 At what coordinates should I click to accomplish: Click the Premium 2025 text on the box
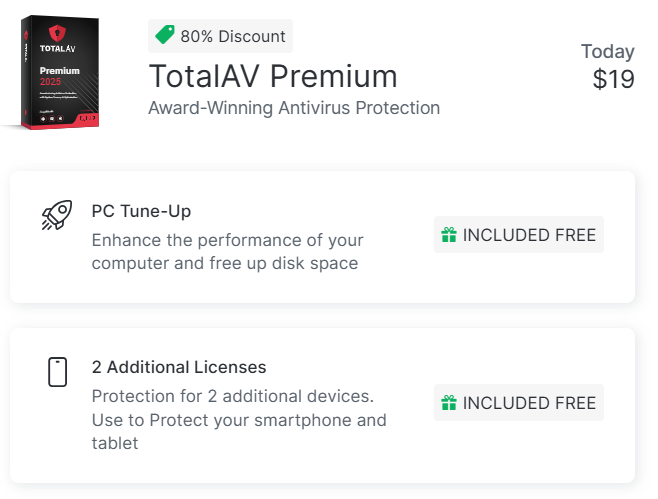click(x=60, y=76)
